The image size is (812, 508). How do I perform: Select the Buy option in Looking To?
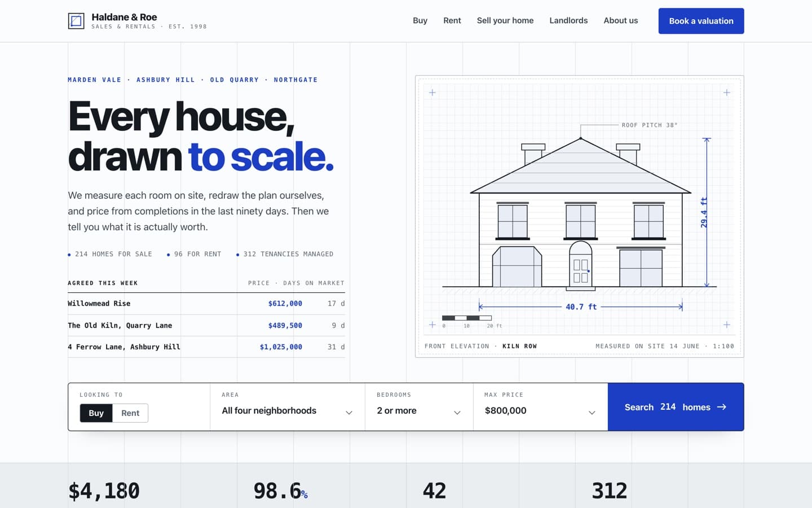pyautogui.click(x=96, y=413)
